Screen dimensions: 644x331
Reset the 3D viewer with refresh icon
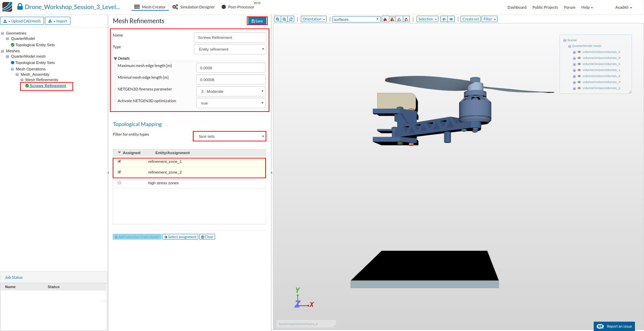click(x=291, y=19)
